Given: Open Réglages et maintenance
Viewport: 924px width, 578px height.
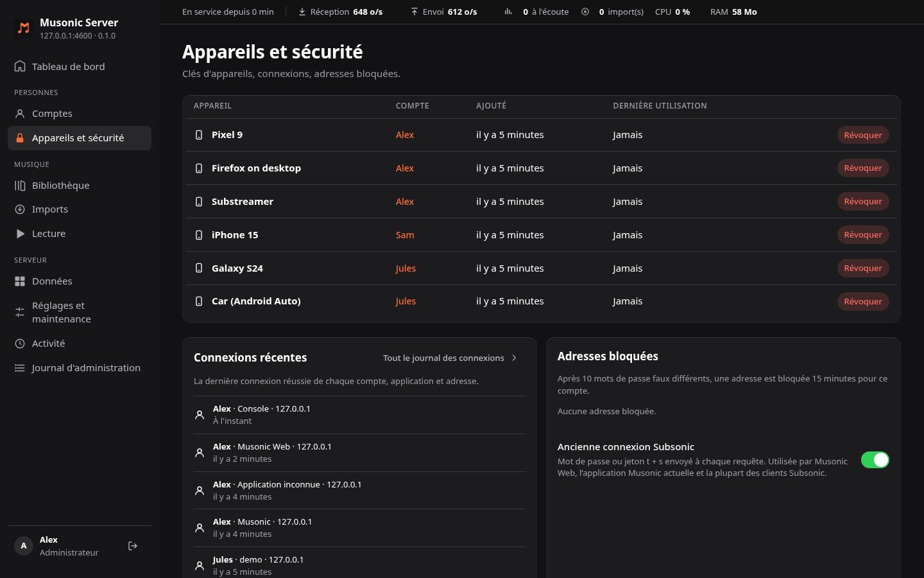Looking at the screenshot, I should click(80, 312).
